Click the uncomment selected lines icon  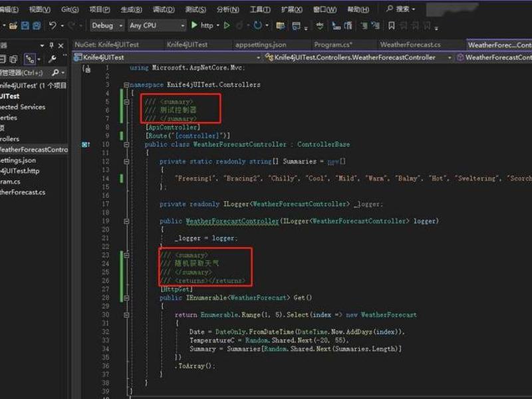click(376, 26)
